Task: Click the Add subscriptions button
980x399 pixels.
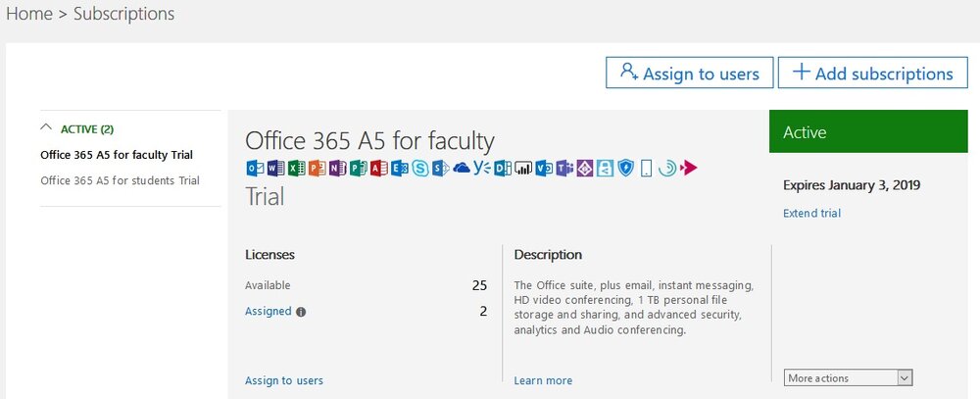Action: pyautogui.click(x=872, y=74)
